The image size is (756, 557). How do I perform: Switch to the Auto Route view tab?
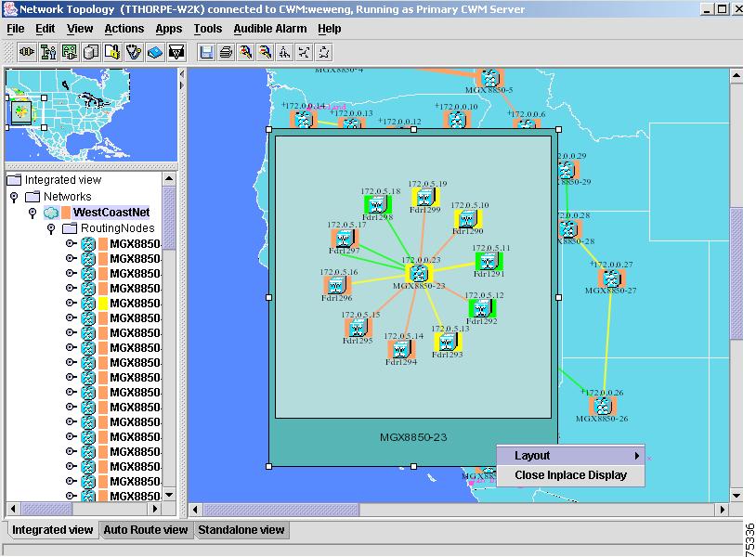(x=146, y=529)
